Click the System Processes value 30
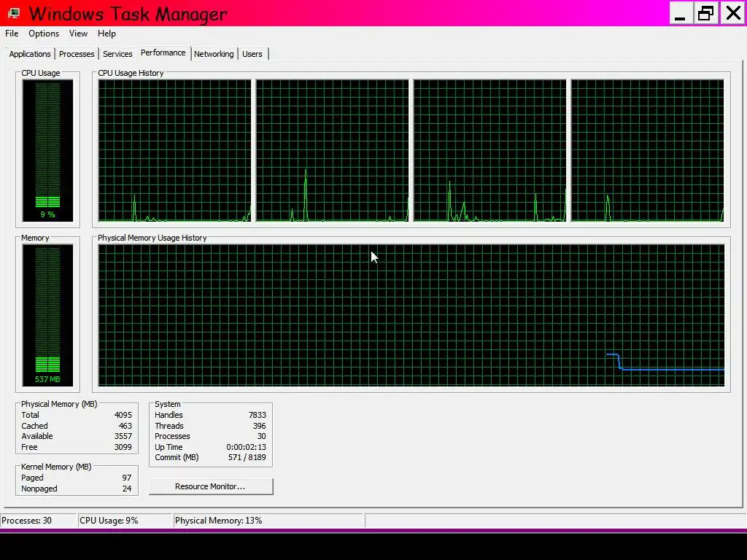This screenshot has height=560, width=747. click(262, 436)
